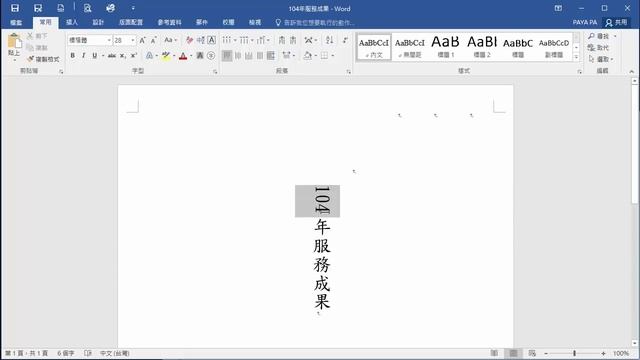640x360 pixels.
Task: Toggle Bold formatting
Action: pos(73,56)
